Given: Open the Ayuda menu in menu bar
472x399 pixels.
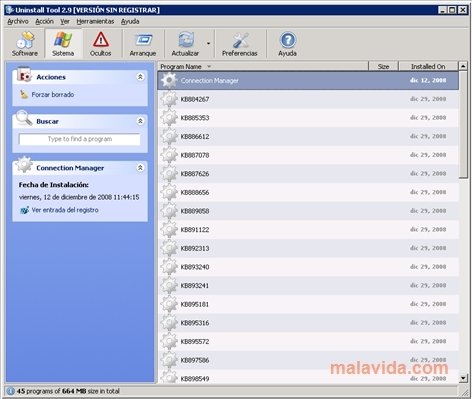Looking at the screenshot, I should click(x=130, y=22).
